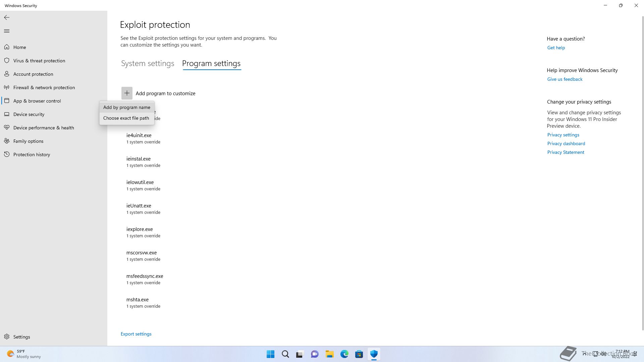
Task: Expand the ie4uinit.exe program entry
Action: tap(139, 135)
